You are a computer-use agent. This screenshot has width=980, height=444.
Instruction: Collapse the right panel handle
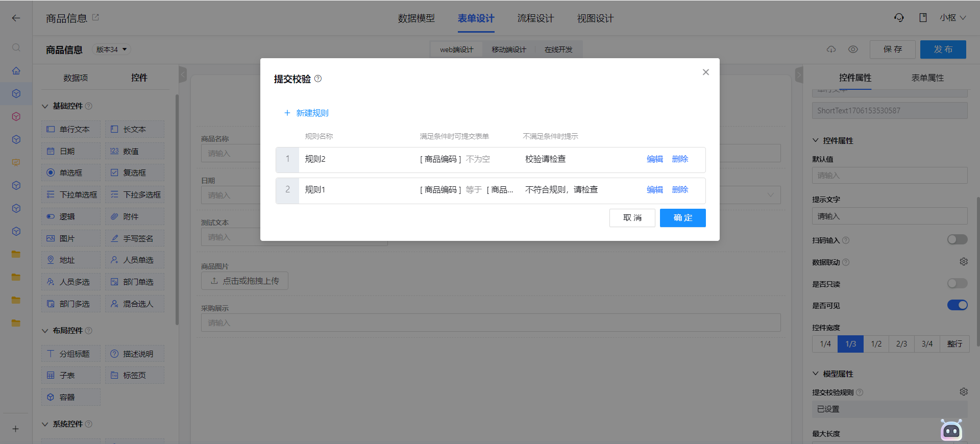coord(799,75)
